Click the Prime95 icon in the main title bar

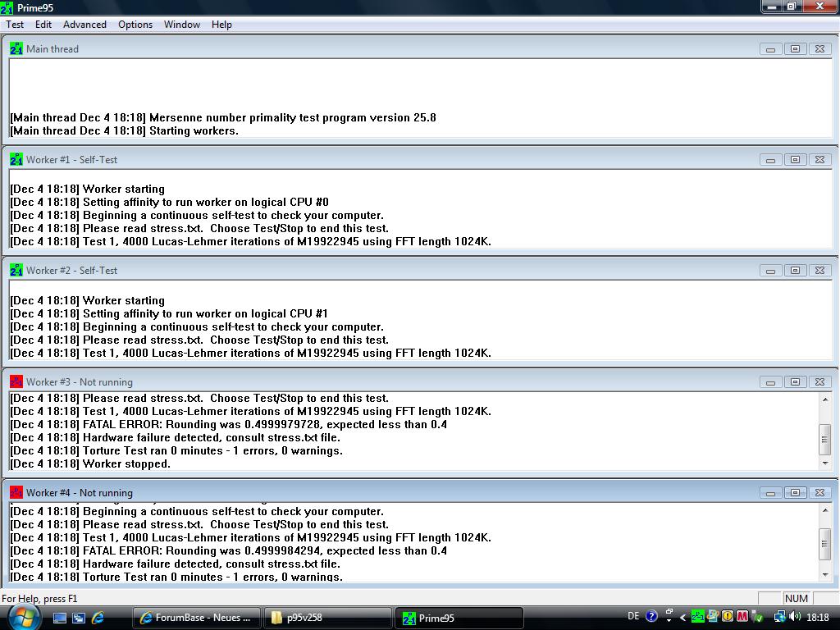coord(7,7)
